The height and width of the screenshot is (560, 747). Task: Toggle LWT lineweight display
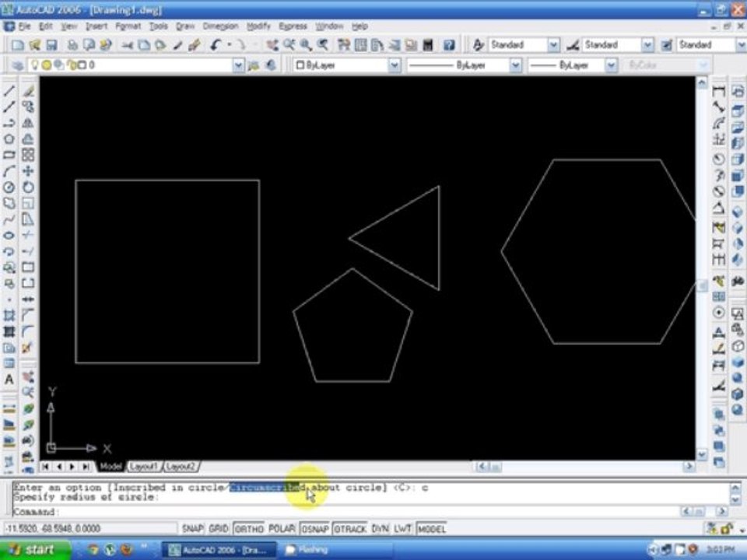coord(402,529)
